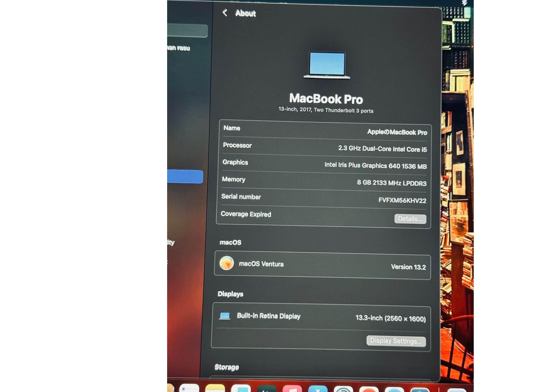The image size is (541, 392).
Task: Click the Graphics label
Action: 235,162
